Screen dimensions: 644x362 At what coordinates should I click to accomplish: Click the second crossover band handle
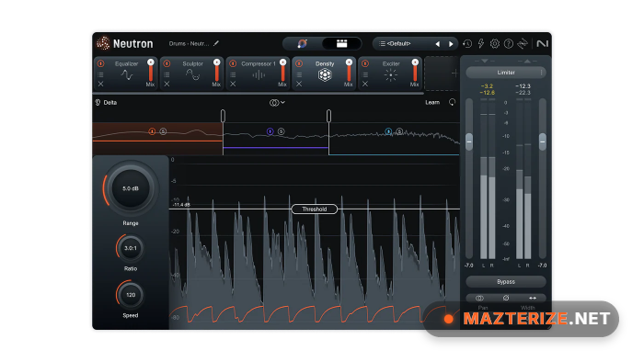coord(329,116)
